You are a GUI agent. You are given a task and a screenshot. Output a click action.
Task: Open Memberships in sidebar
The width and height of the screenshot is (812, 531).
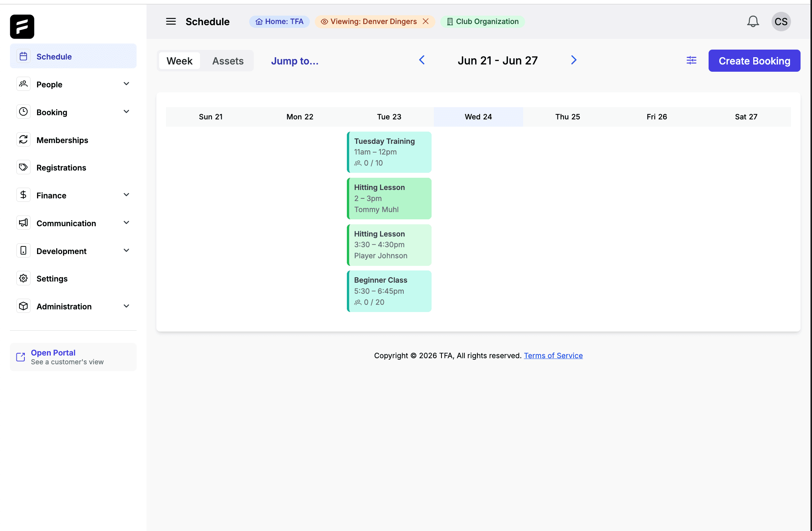[73, 140]
